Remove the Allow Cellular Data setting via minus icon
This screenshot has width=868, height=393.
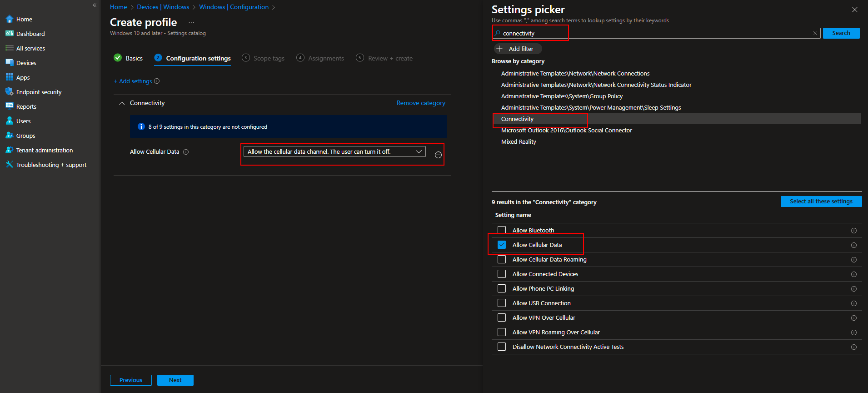(x=438, y=155)
